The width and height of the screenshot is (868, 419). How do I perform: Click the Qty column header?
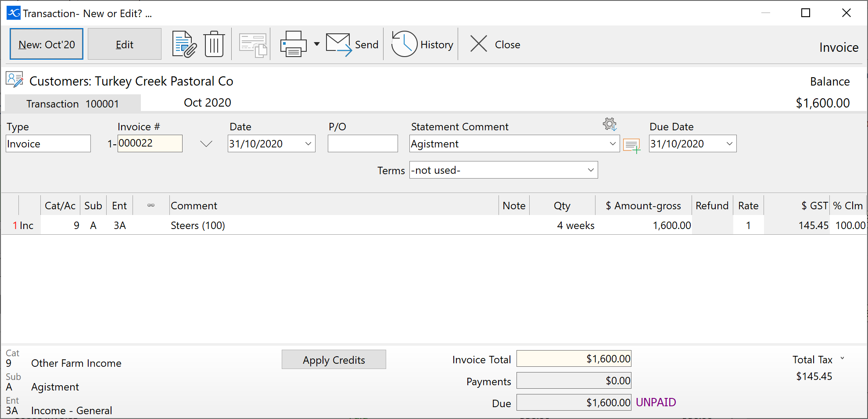(562, 205)
